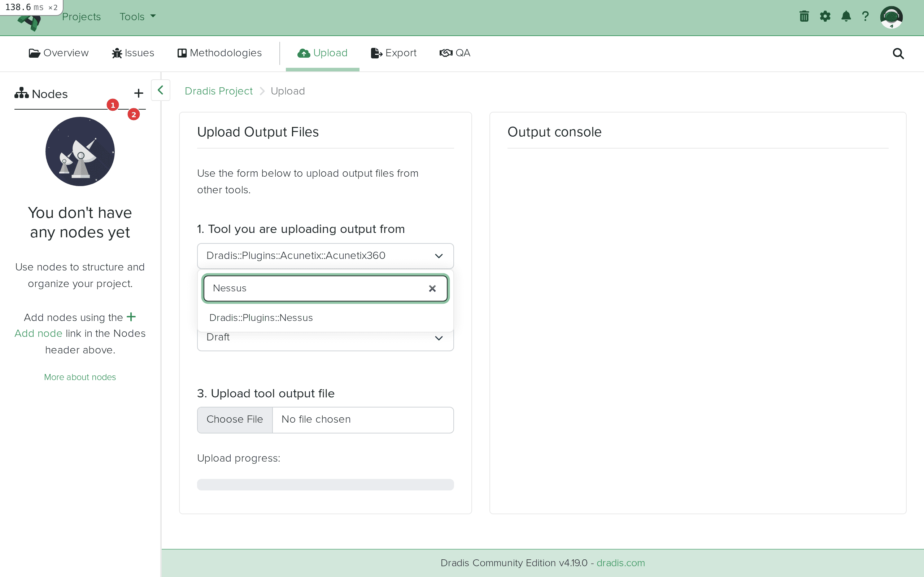This screenshot has width=924, height=577.
Task: Click the Export icon
Action: [x=376, y=53]
